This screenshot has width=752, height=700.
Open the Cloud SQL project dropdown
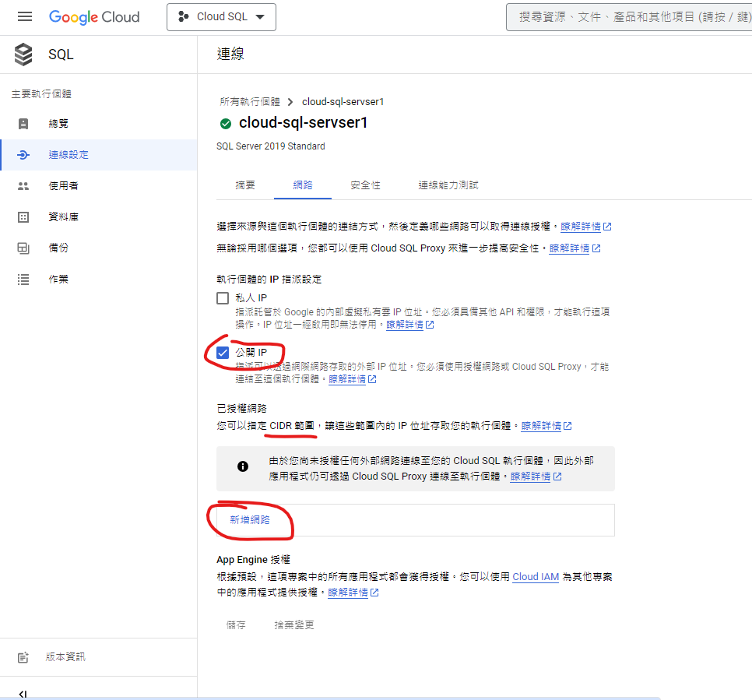[x=221, y=17]
